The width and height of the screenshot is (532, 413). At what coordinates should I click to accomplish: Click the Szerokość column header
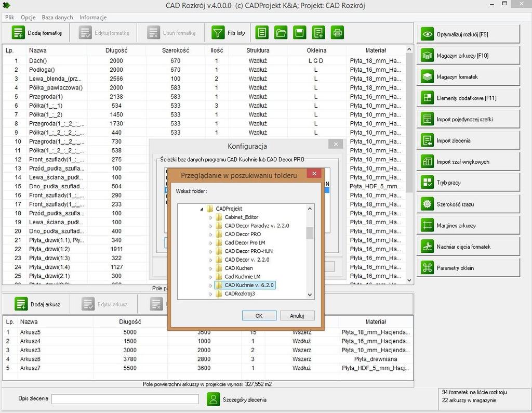coord(176,50)
